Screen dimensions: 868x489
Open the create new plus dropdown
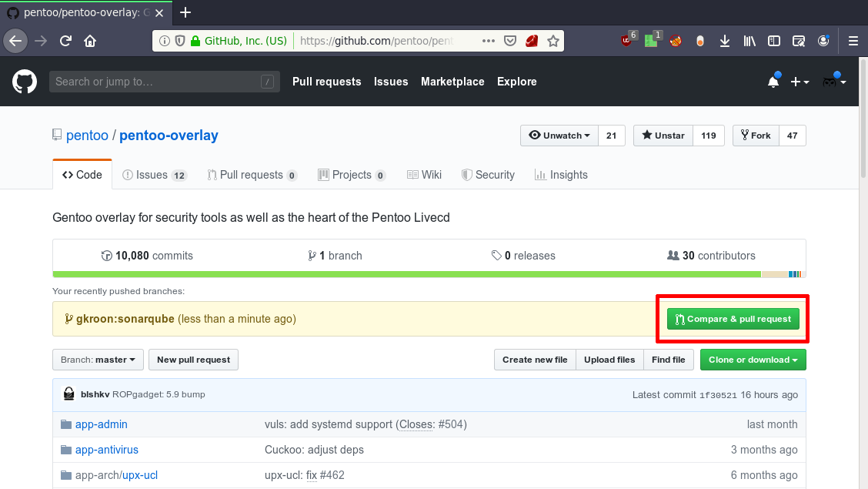click(x=800, y=82)
